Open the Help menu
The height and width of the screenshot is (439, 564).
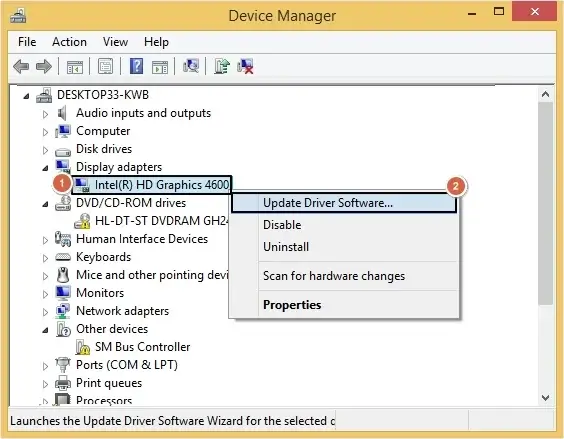pos(156,42)
